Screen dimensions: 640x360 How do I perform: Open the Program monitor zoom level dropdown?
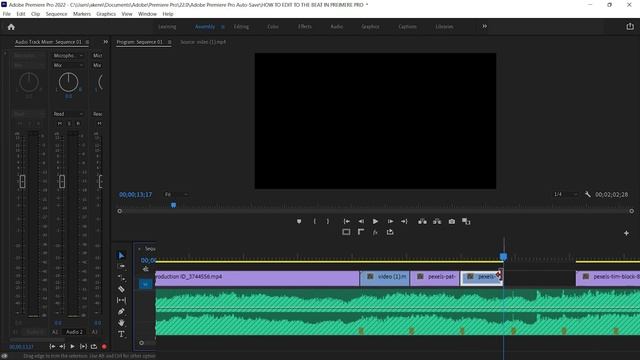click(176, 194)
